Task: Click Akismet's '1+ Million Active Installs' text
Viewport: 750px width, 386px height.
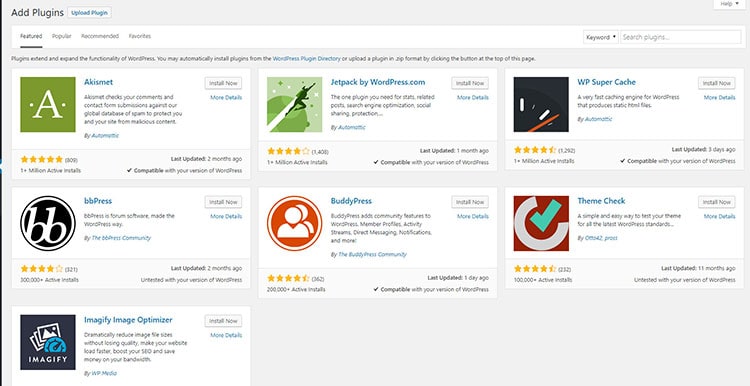Action: pos(51,171)
